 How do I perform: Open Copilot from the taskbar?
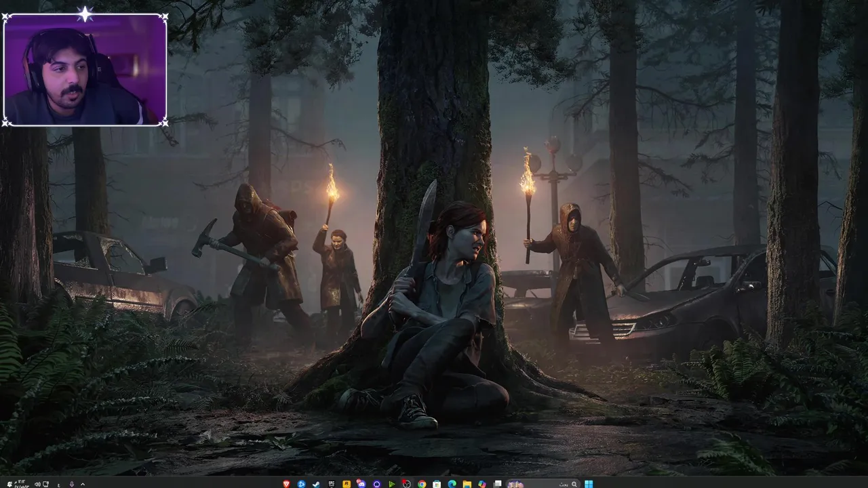pos(482,484)
